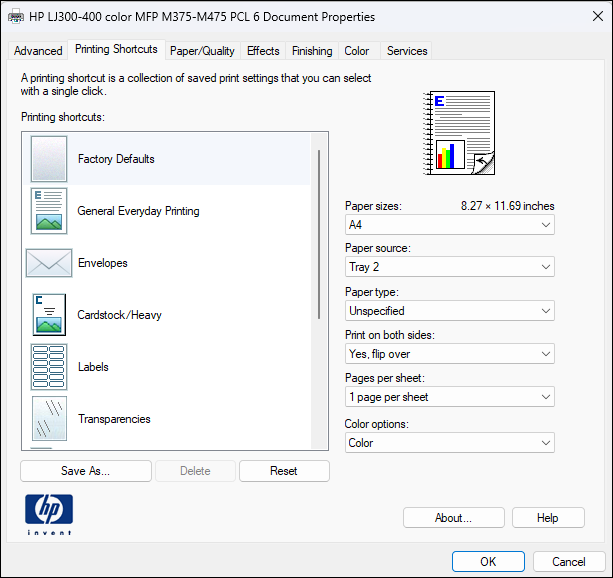Select the "General Everyday Printing" label text
The height and width of the screenshot is (578, 613).
[138, 211]
